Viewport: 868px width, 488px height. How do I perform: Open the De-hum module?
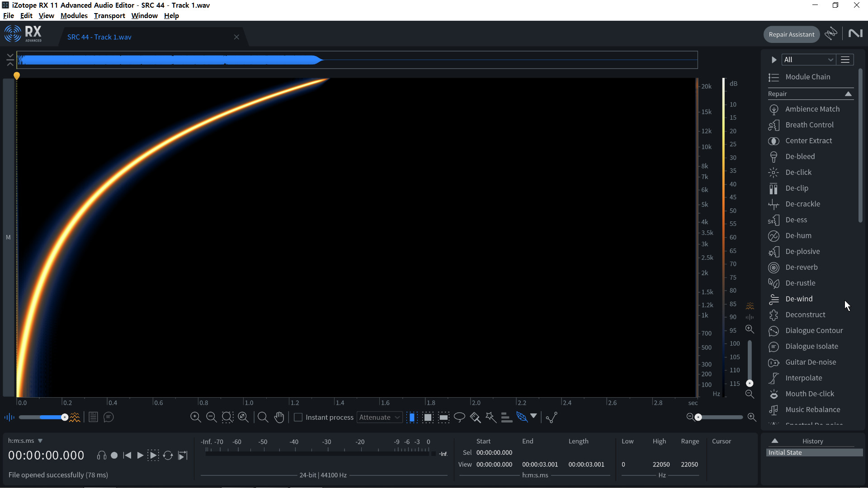coord(798,235)
